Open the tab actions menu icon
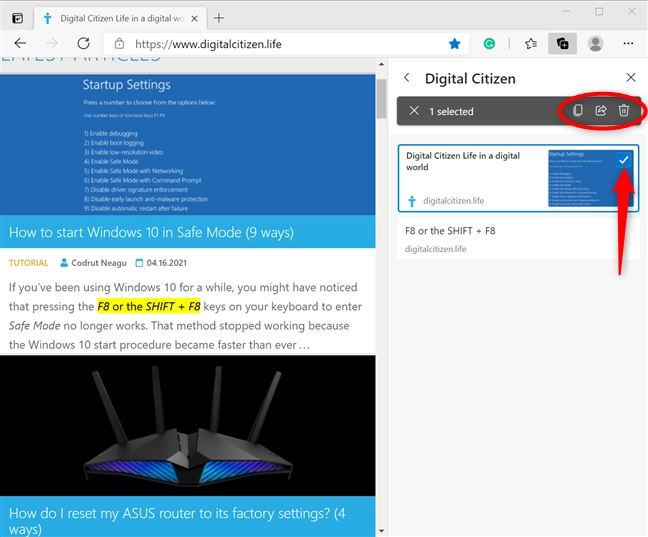The image size is (648, 537). pos(17,18)
